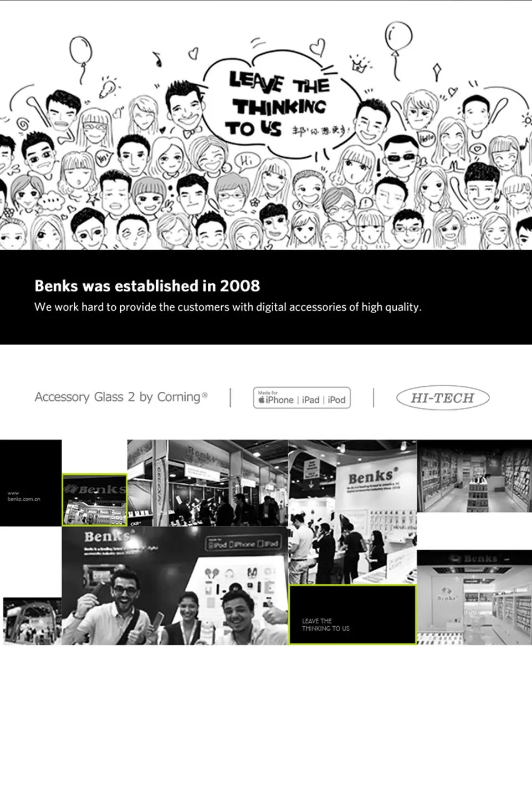Image resolution: width=532 pixels, height=793 pixels.
Task: Click the Made for iPhone iPad iPod badge
Action: tap(302, 398)
